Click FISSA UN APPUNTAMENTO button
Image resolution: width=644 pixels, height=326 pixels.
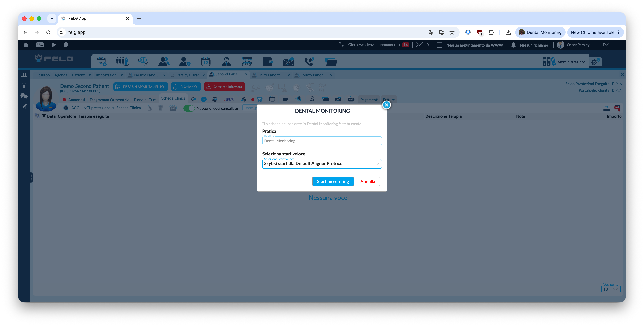tap(141, 87)
